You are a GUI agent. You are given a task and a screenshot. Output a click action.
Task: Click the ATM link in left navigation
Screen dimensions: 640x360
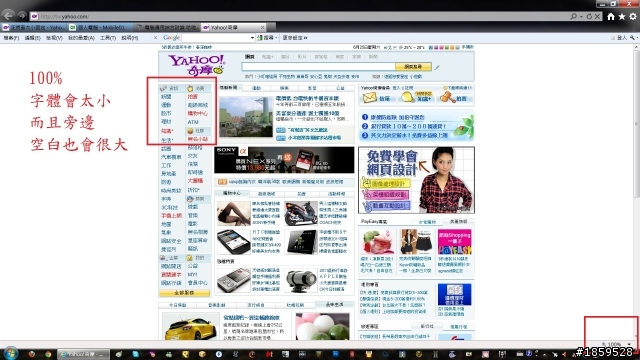point(193,122)
